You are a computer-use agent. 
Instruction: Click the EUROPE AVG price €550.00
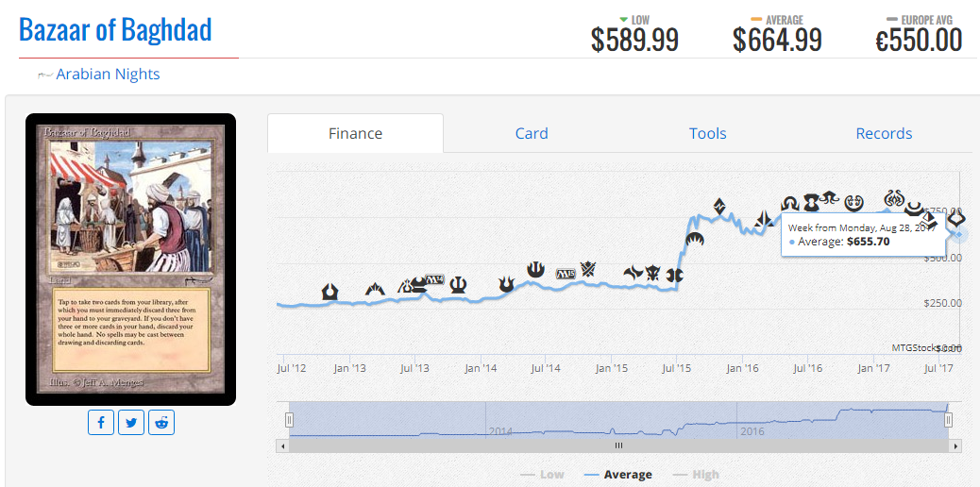[918, 40]
